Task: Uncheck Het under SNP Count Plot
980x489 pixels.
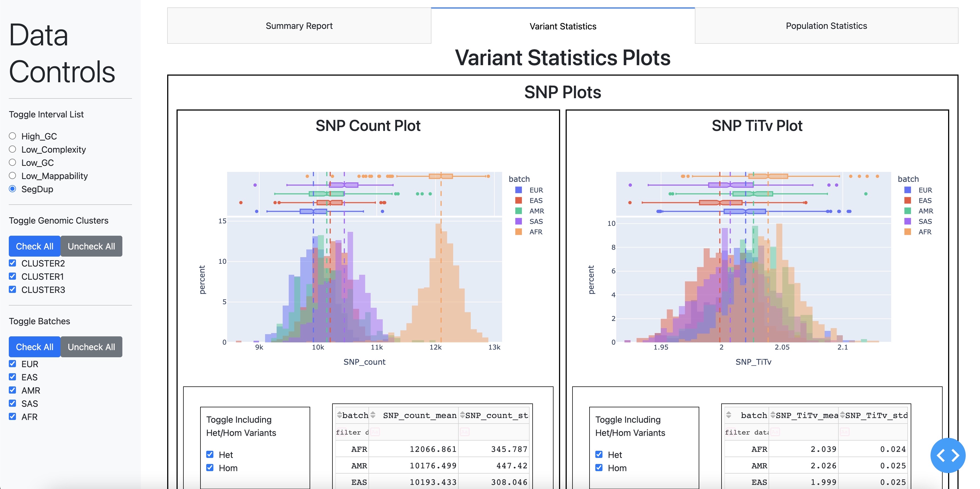Action: point(210,454)
